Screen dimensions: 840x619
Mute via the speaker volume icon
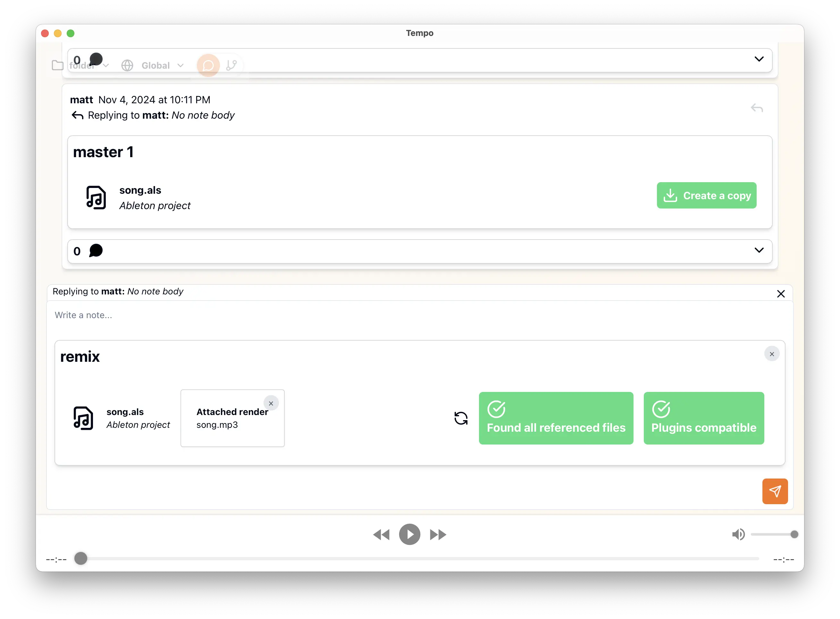point(738,534)
